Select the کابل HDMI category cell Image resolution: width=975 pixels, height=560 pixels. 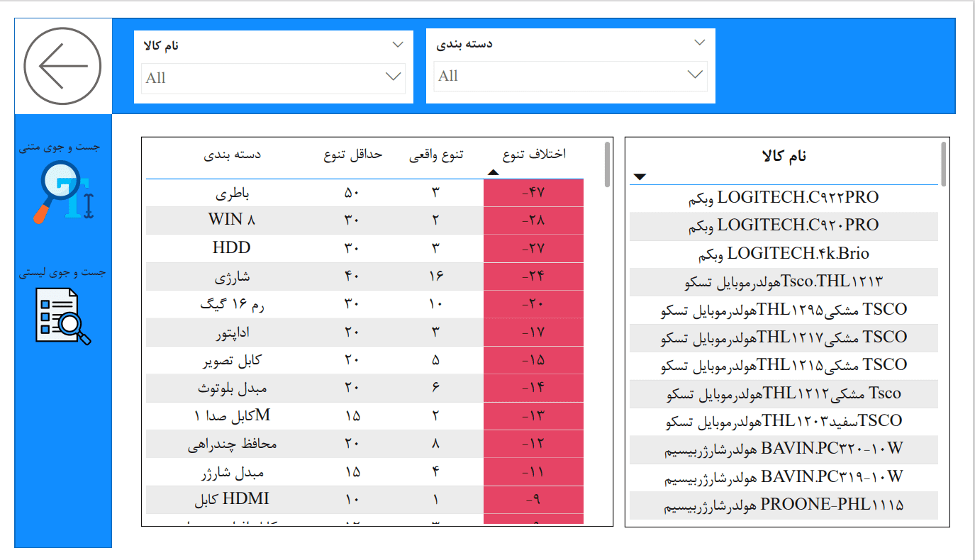tap(232, 499)
